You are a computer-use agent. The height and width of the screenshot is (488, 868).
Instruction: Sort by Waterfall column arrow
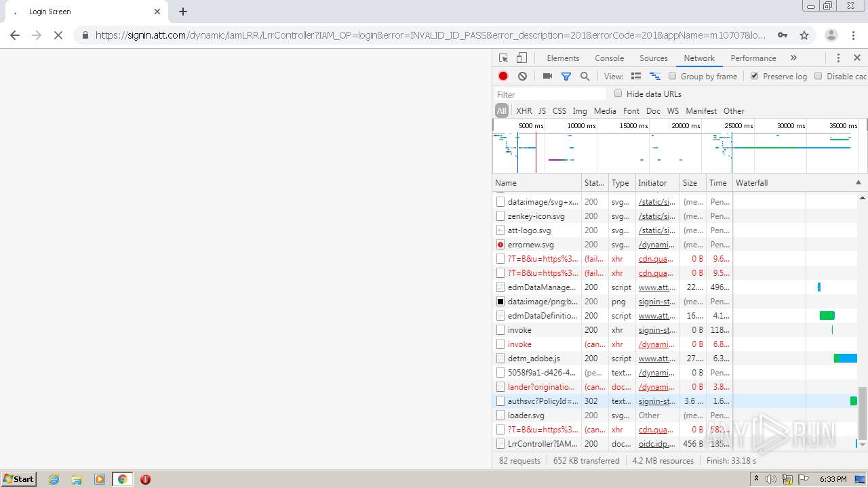[x=858, y=183]
